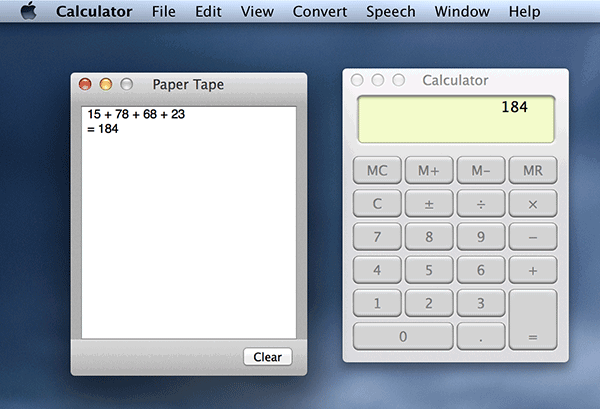Select the multiply × key
Viewport: 600px width, 409px height.
tap(533, 203)
